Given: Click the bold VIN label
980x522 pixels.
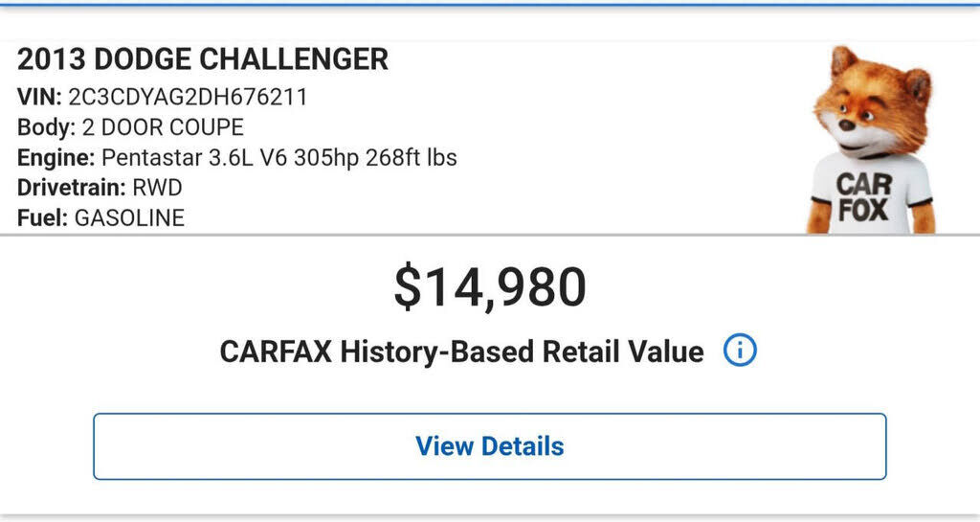Looking at the screenshot, I should [x=39, y=96].
